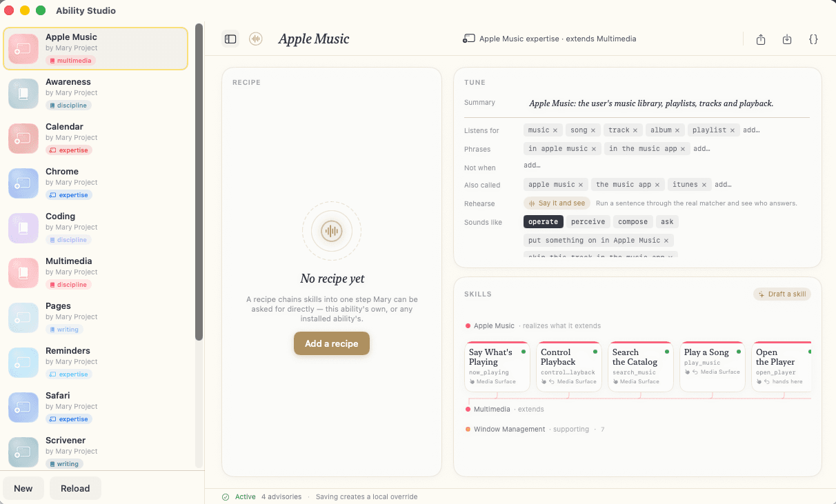The height and width of the screenshot is (504, 836).
Task: Edit the Summary text field
Action: [651, 103]
